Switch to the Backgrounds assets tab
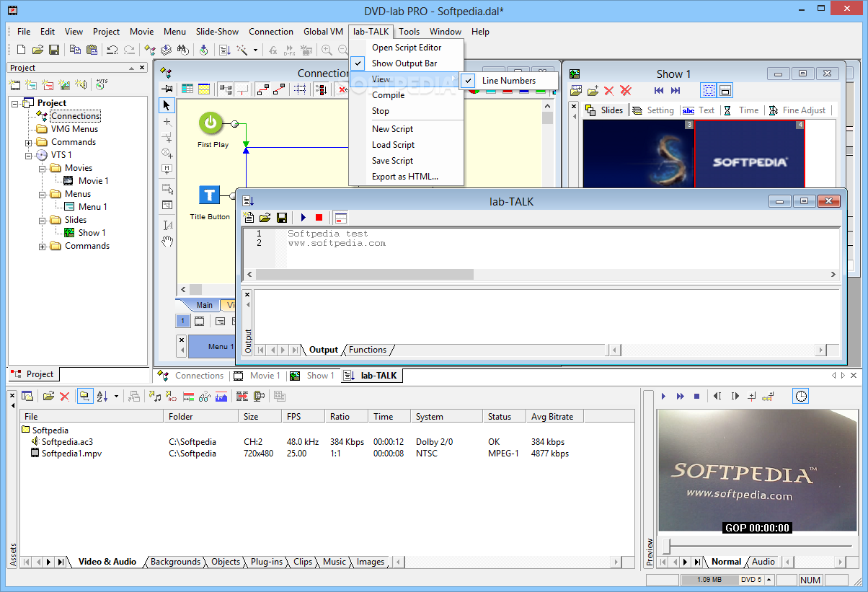The height and width of the screenshot is (592, 868). tap(175, 562)
